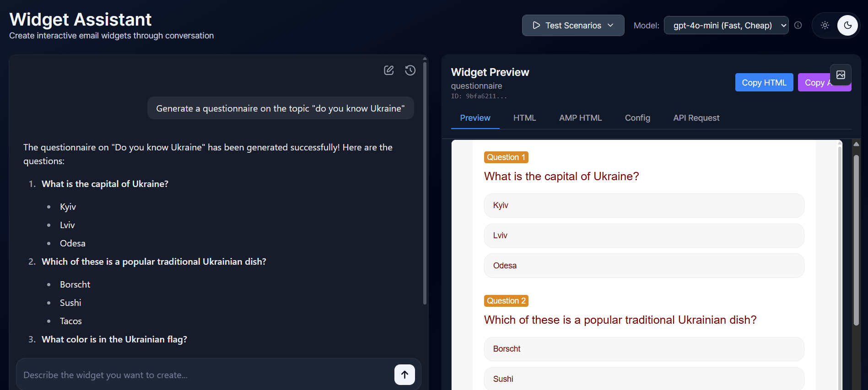Open the Config tab
The height and width of the screenshot is (390, 868).
637,118
